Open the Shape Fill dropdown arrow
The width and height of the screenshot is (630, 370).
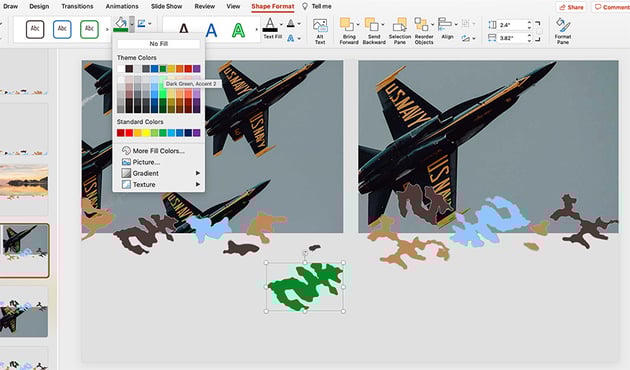click(132, 24)
